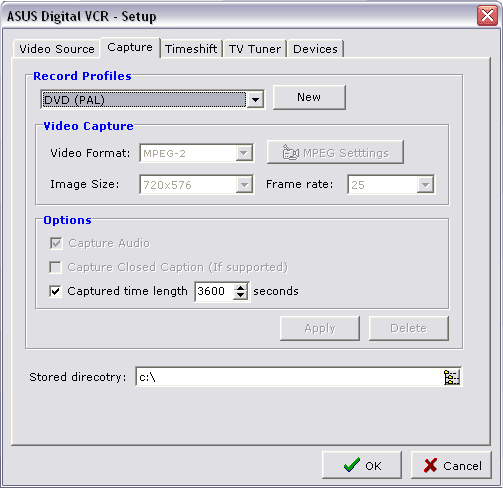The image size is (503, 489).
Task: Click the red X Cancel button
Action: (451, 465)
